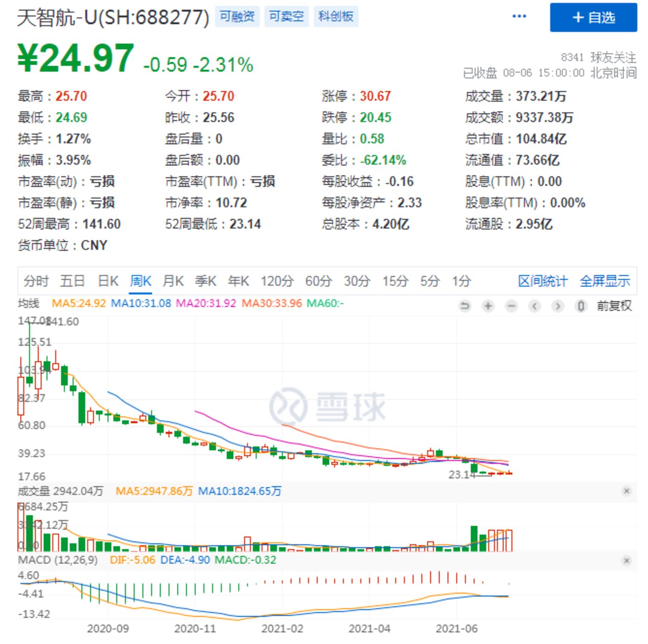Viewport: 648px width, 644px height.
Task: Switch to the 分时 intraday tab
Action: 36,281
